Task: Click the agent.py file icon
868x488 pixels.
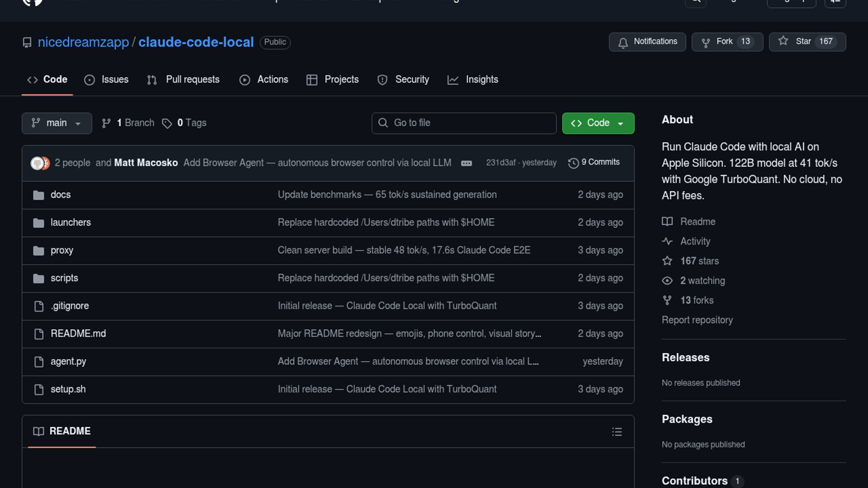Action: point(39,362)
